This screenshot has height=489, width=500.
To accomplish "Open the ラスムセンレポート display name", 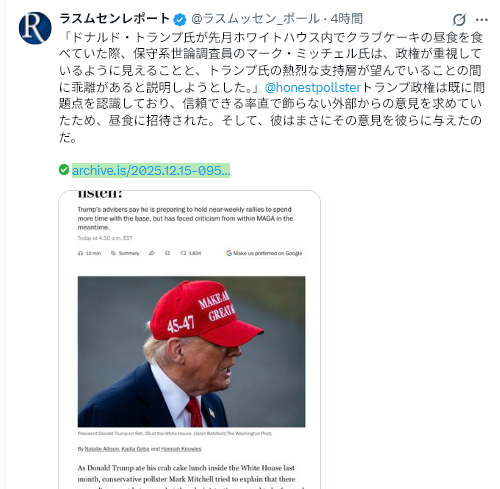I will (x=115, y=19).
